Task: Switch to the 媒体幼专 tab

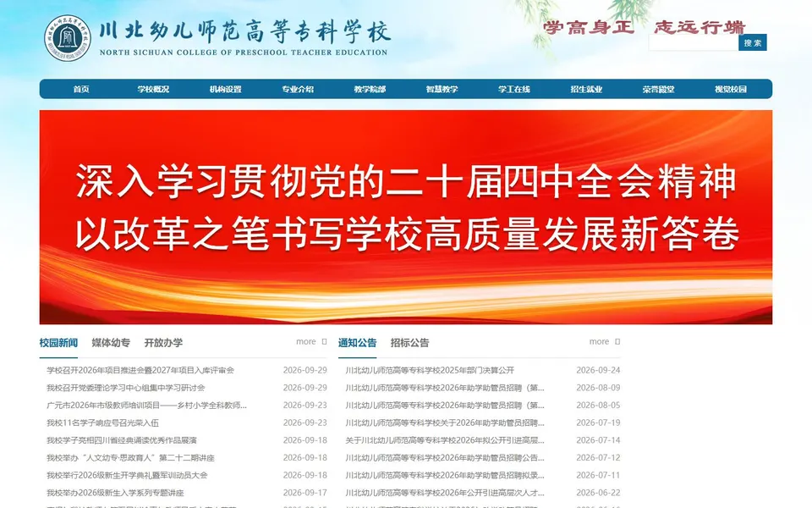Action: coord(111,343)
